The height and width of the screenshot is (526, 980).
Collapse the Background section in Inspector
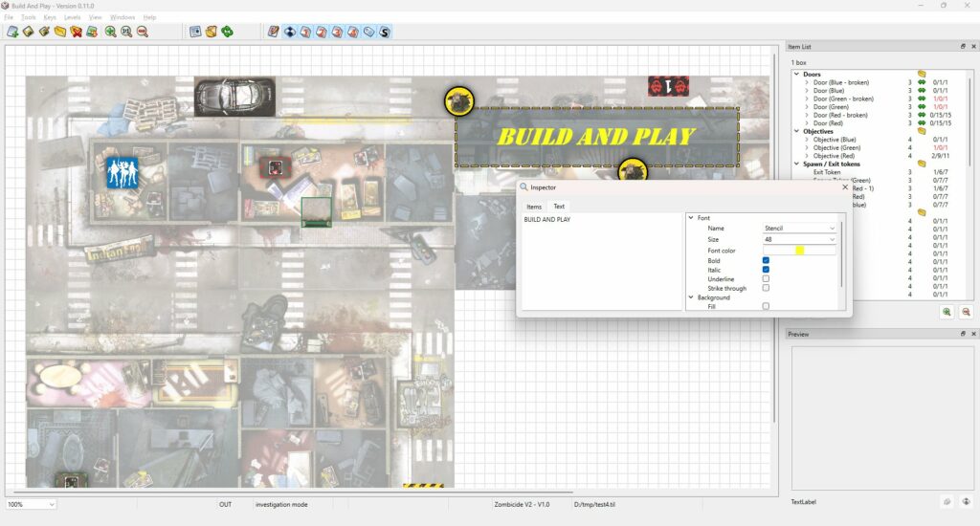691,297
